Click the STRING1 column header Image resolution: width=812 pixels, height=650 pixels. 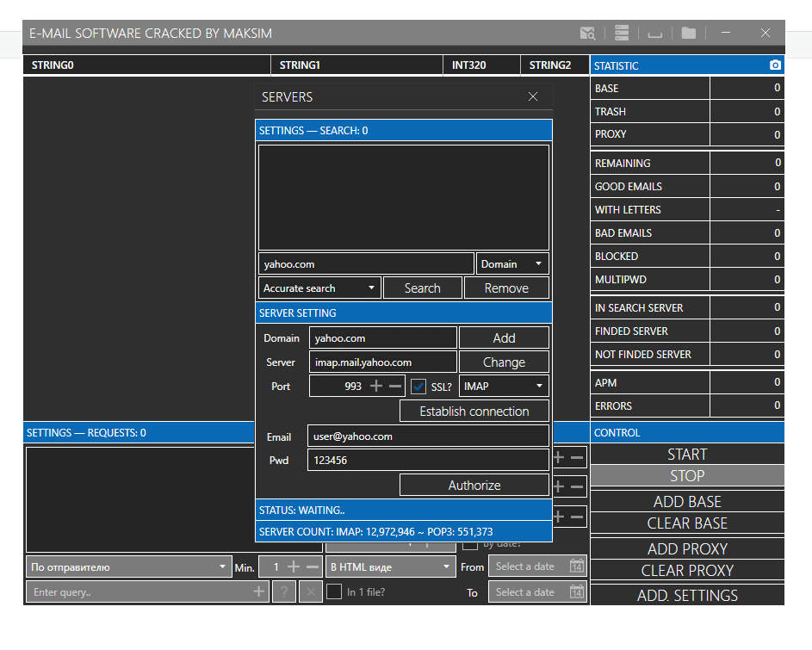pos(357,65)
